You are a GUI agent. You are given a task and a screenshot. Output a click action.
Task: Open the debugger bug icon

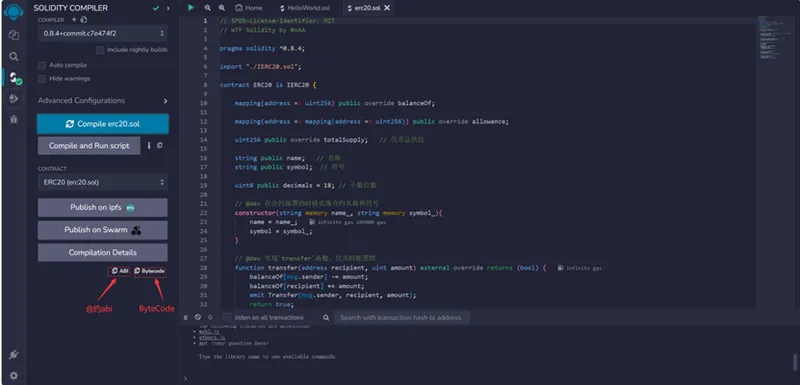(x=14, y=119)
